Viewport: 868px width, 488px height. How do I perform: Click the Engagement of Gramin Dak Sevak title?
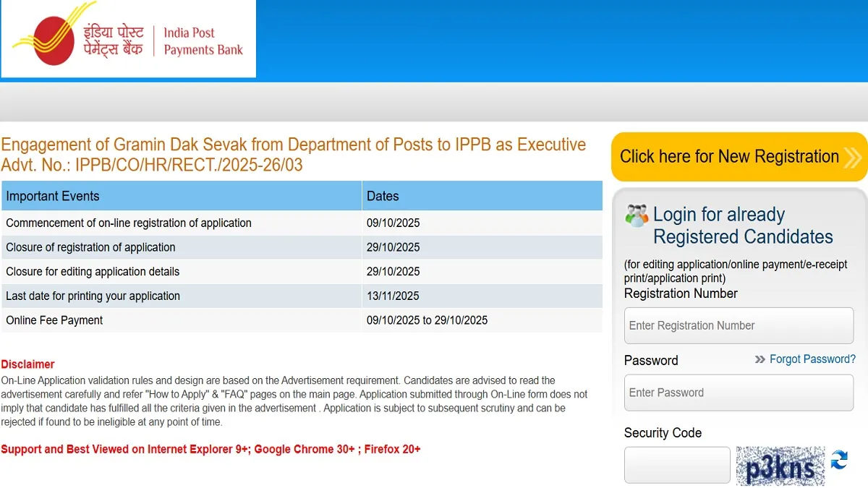(293, 145)
